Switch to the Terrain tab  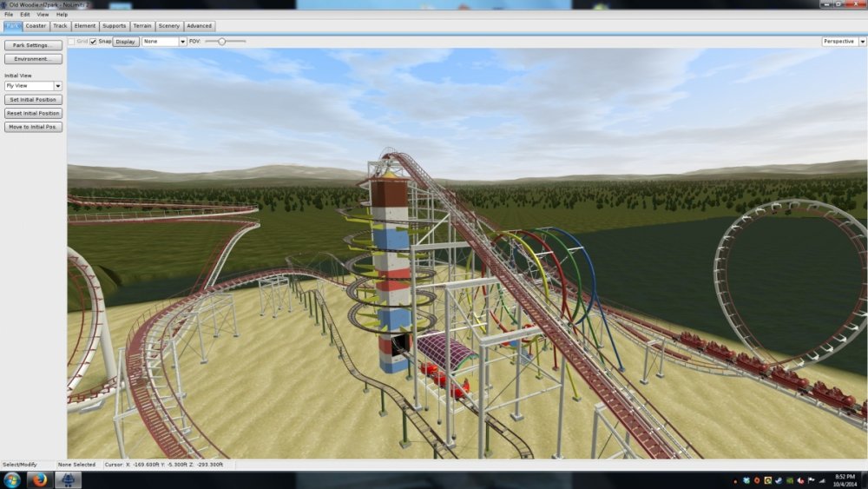coord(142,26)
